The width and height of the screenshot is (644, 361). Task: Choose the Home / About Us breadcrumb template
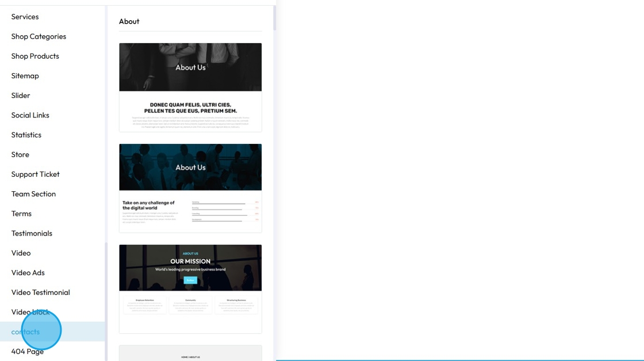pos(190,353)
